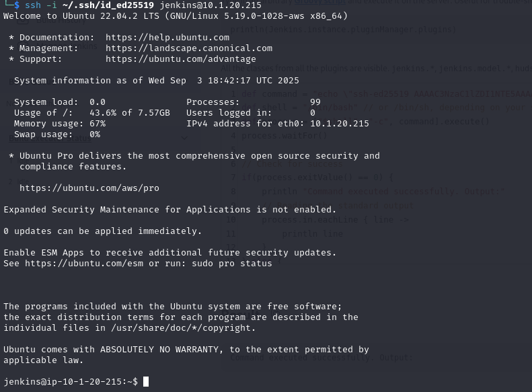Open the https://landscape.canonical.com management link
Viewport: 532px width, 392px height.
(x=189, y=48)
